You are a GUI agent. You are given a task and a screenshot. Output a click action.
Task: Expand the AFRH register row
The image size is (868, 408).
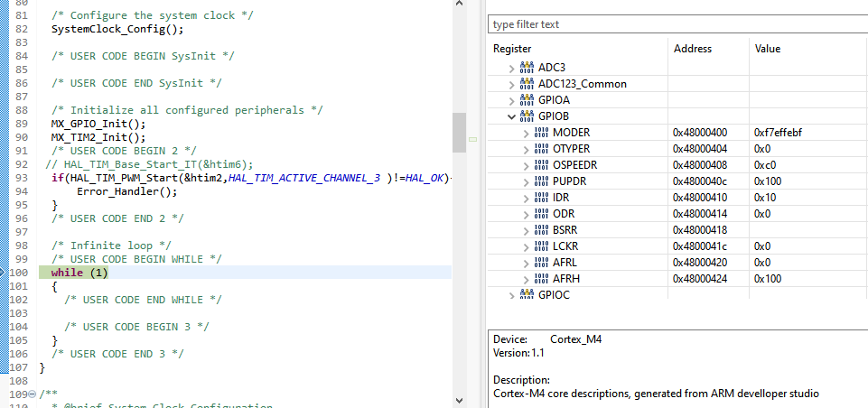tap(526, 278)
